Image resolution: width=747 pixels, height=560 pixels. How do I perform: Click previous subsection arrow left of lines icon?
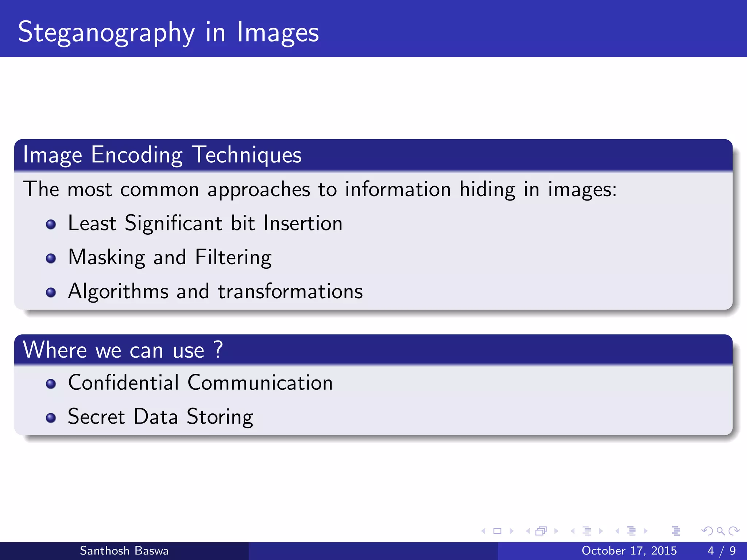pyautogui.click(x=573, y=531)
